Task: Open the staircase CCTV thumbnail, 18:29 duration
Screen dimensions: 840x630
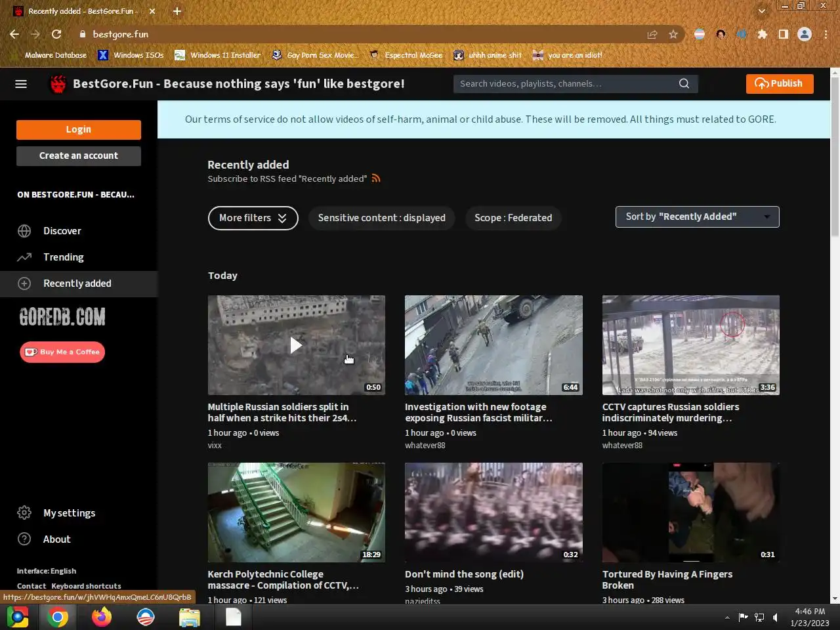Action: [x=297, y=512]
